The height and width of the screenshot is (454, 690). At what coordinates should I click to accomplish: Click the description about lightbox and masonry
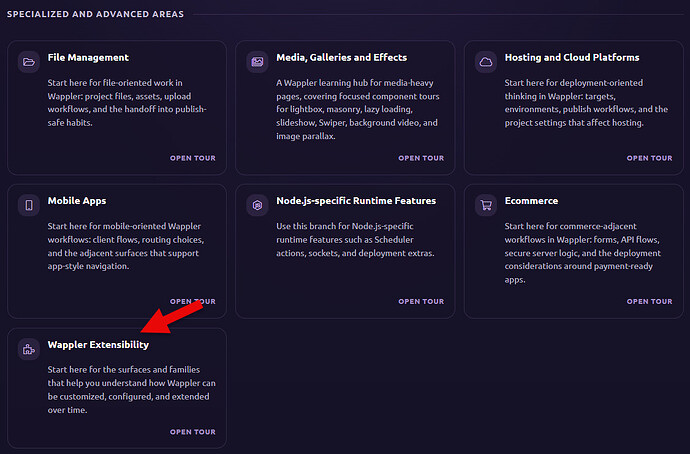click(358, 110)
